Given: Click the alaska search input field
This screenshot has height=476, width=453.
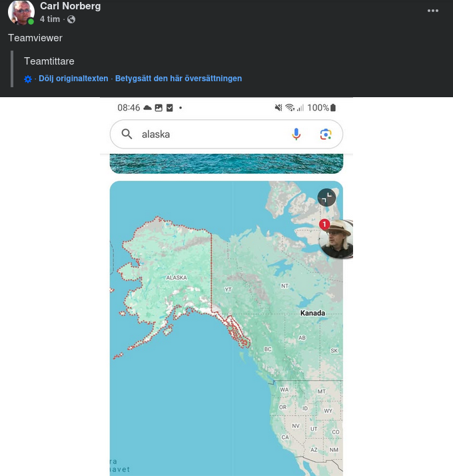Looking at the screenshot, I should point(213,134).
